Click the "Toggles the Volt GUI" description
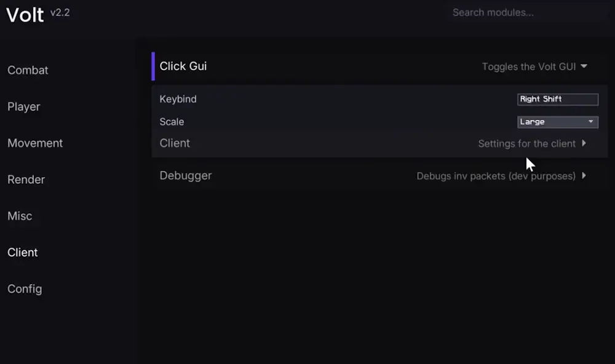This screenshot has height=364, width=615. 528,66
